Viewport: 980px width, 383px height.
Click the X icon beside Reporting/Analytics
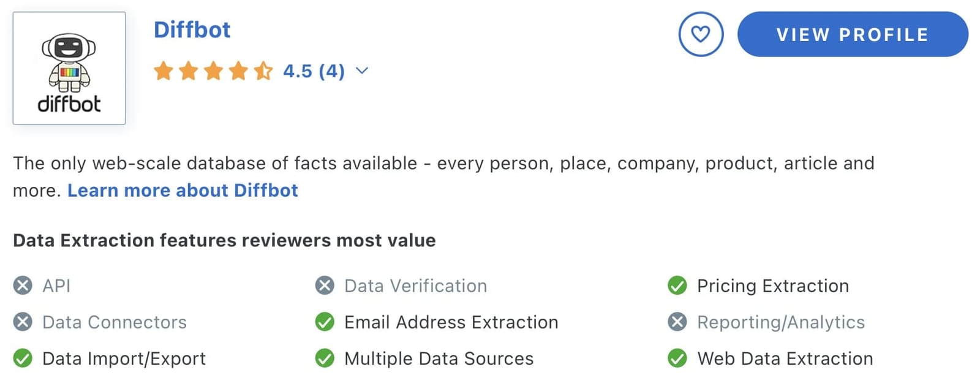(x=677, y=322)
